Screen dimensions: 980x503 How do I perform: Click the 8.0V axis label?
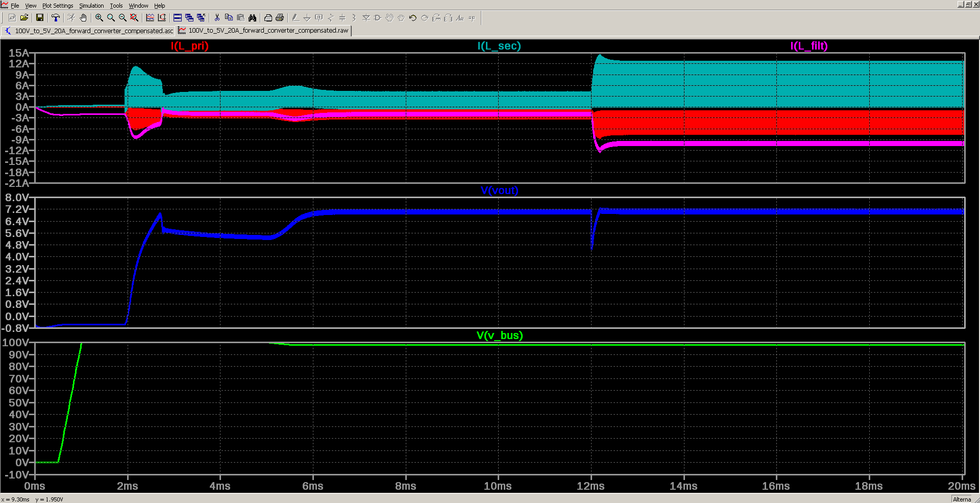point(17,198)
